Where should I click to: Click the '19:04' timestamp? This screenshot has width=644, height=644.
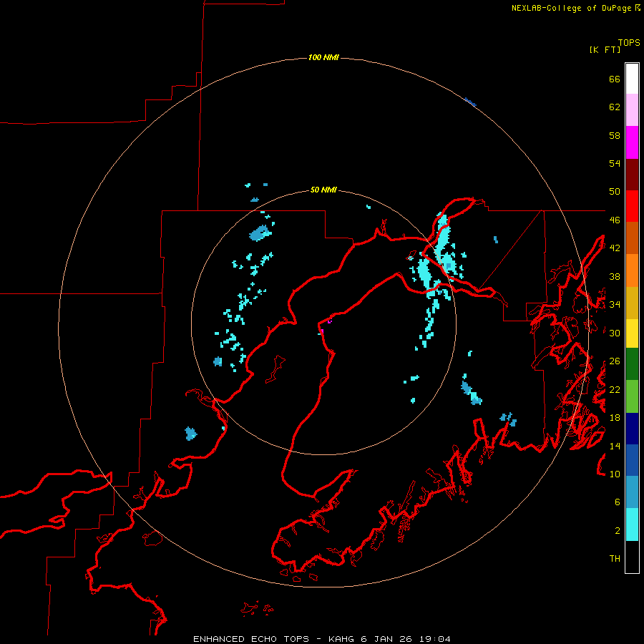(x=434, y=639)
